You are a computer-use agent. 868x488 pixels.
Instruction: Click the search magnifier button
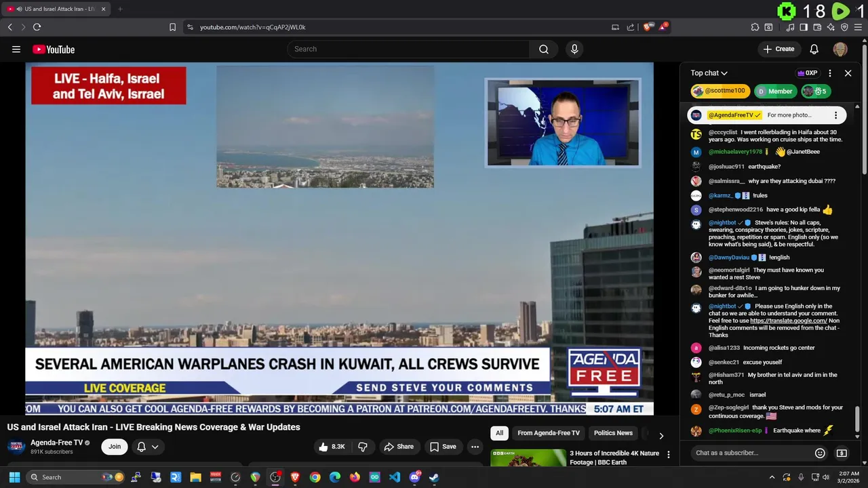tap(543, 49)
